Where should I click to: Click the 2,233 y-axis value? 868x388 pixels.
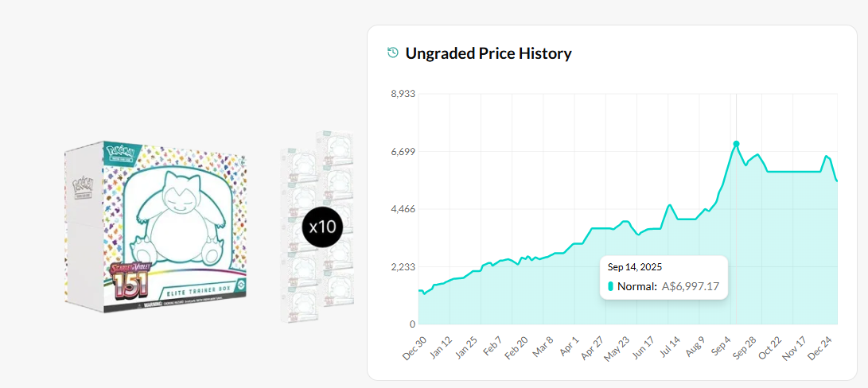pyautogui.click(x=402, y=267)
